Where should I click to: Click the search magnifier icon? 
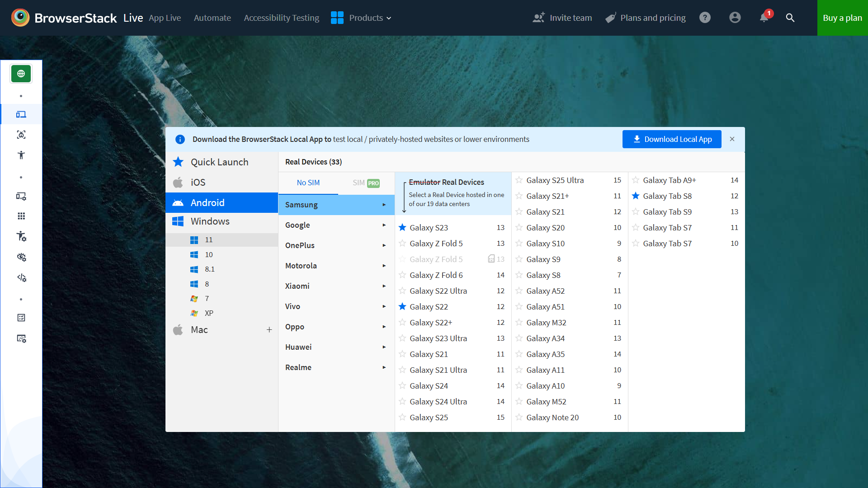(790, 18)
